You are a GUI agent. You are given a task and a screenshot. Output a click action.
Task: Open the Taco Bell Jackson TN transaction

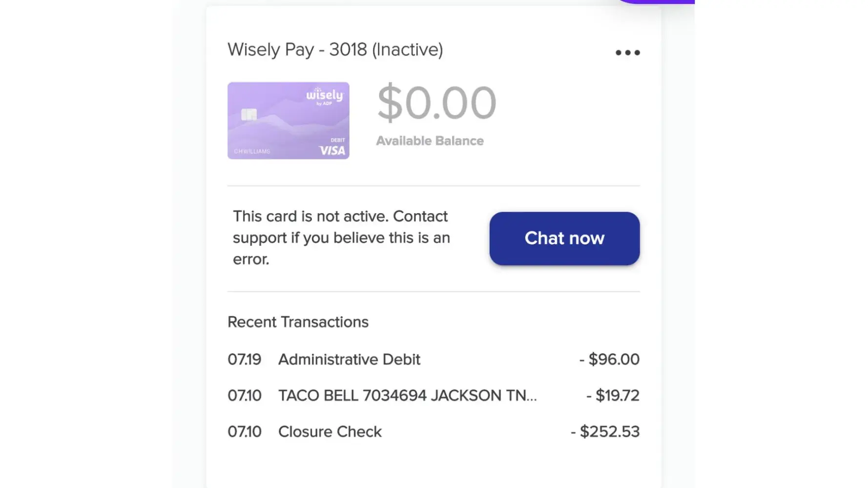(407, 396)
